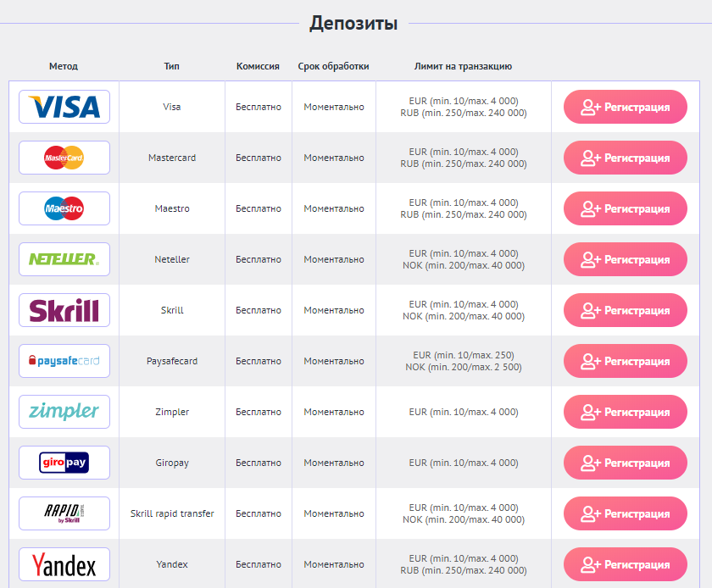712x588 pixels.
Task: Click the Maestro payment logo
Action: (64, 208)
